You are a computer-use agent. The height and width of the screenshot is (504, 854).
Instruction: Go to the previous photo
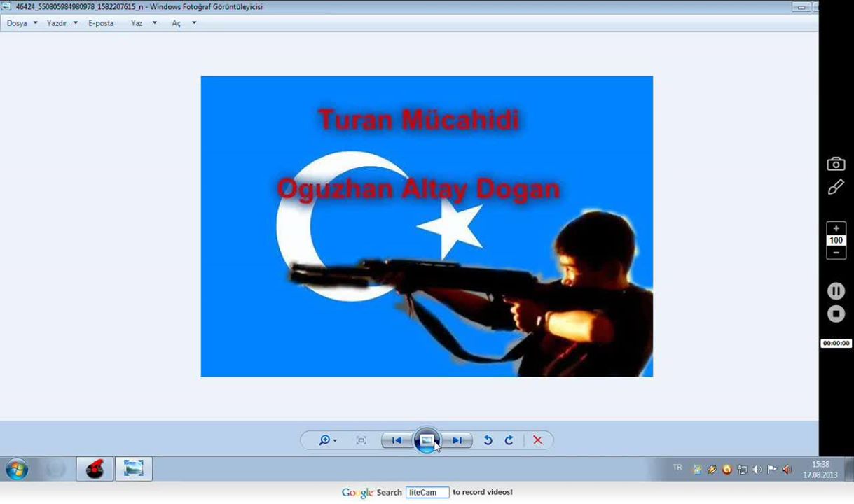pyautogui.click(x=397, y=440)
